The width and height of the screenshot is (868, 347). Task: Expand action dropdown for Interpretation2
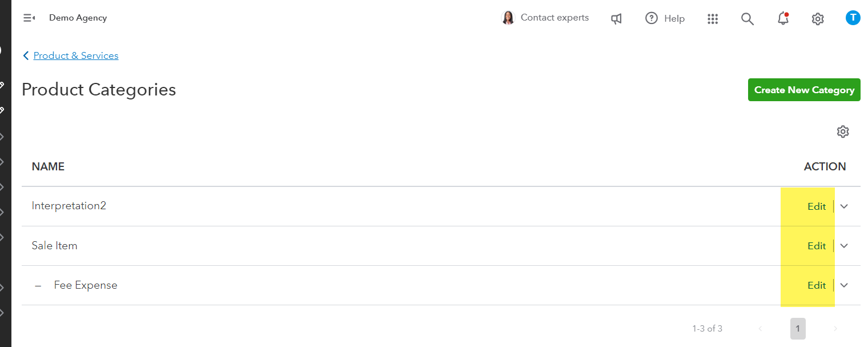844,206
